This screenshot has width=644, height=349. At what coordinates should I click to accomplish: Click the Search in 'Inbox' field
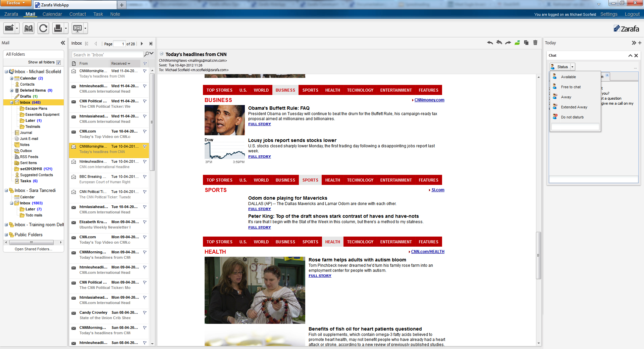click(x=107, y=55)
